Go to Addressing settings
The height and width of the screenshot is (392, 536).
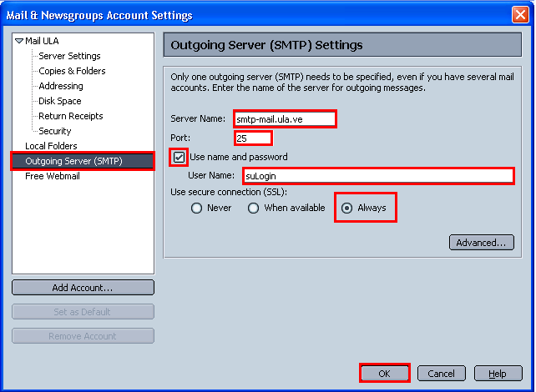61,86
